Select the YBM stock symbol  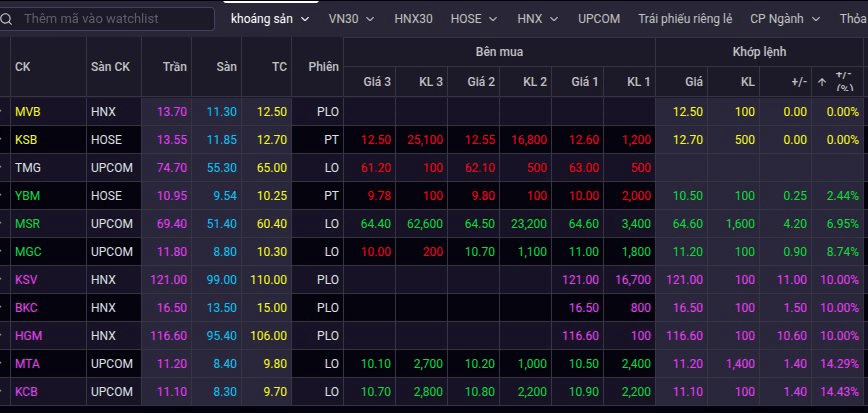point(28,196)
